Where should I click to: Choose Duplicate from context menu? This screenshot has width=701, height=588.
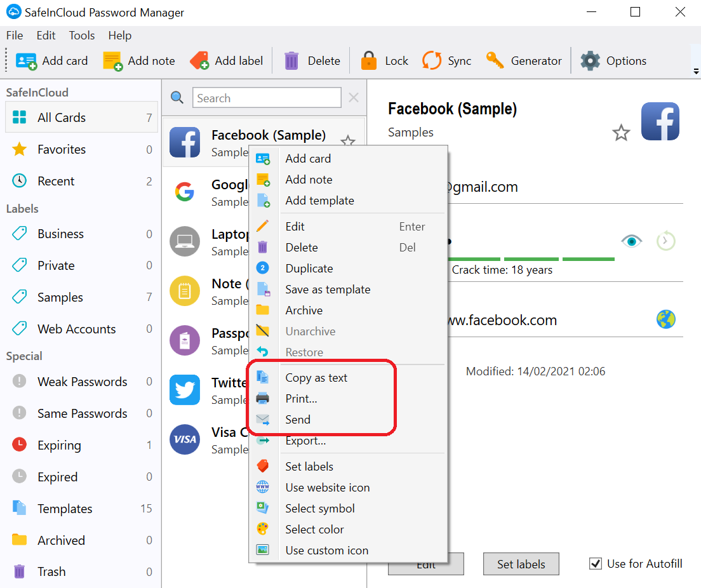(x=348, y=269)
